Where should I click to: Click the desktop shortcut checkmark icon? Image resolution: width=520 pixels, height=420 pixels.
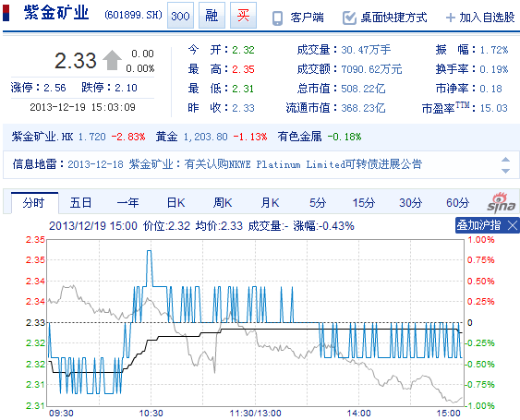349,18
